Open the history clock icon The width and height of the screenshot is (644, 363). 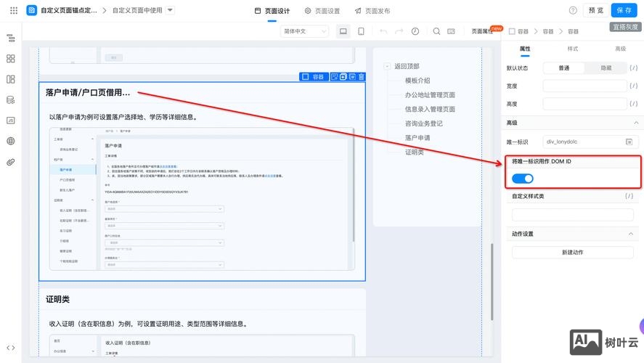point(415,31)
